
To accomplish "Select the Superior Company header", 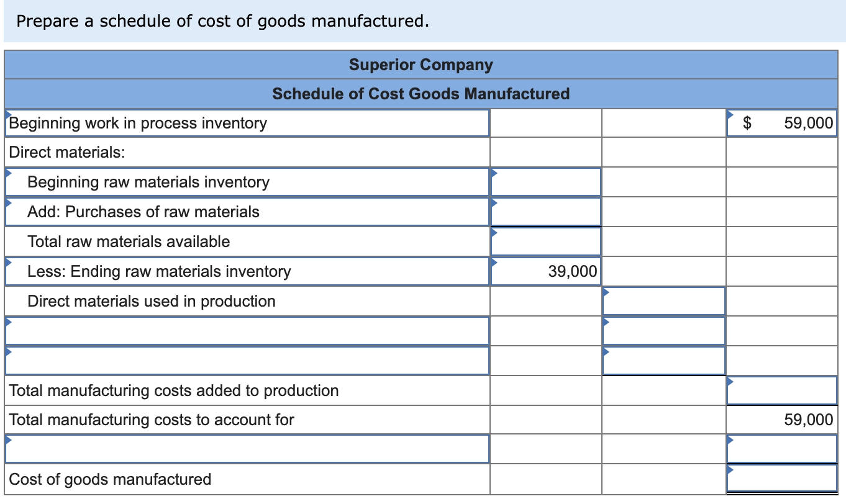I will click(421, 65).
